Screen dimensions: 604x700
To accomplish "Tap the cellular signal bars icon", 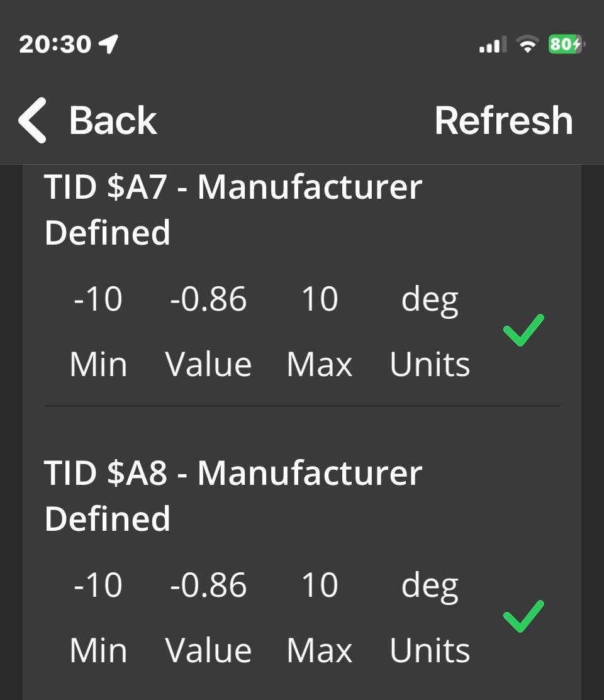I will pos(493,45).
